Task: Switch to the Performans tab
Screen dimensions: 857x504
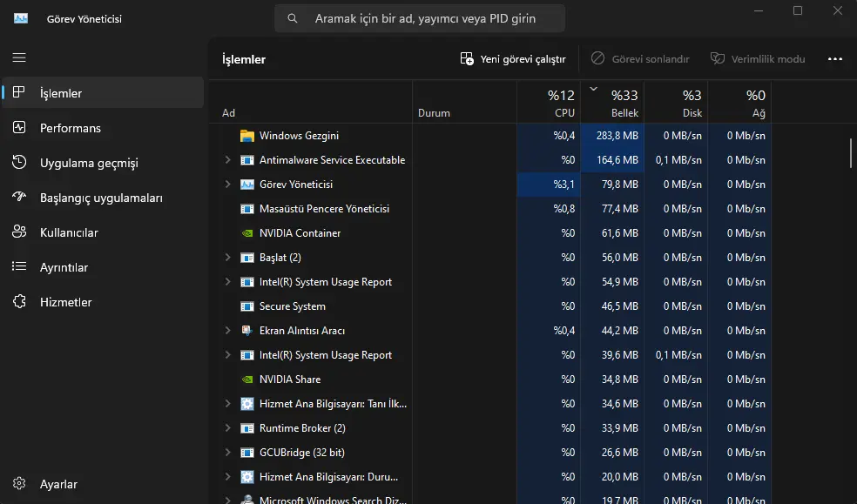Action: [103, 128]
